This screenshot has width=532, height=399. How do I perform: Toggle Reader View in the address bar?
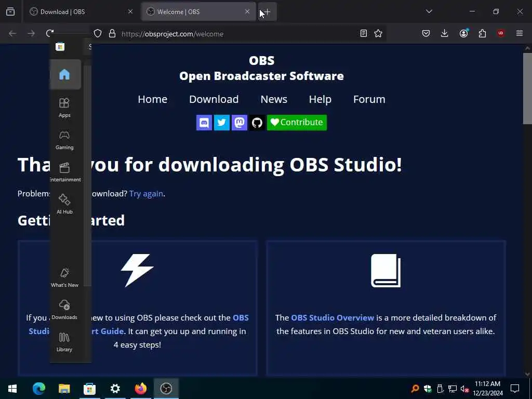(x=363, y=33)
